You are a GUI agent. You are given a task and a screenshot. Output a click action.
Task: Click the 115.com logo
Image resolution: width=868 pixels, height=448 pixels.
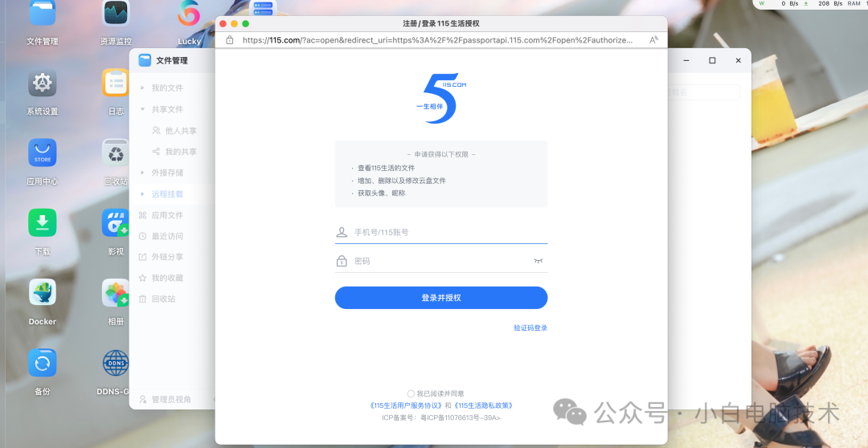point(441,98)
